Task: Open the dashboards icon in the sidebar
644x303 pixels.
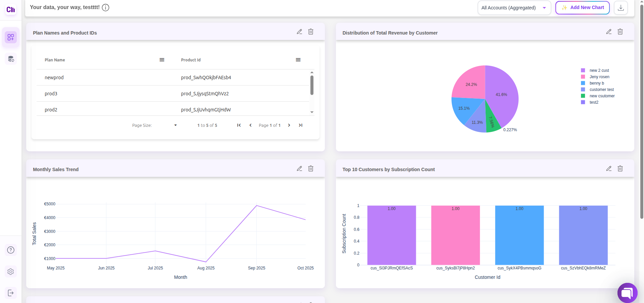Action: point(11,37)
